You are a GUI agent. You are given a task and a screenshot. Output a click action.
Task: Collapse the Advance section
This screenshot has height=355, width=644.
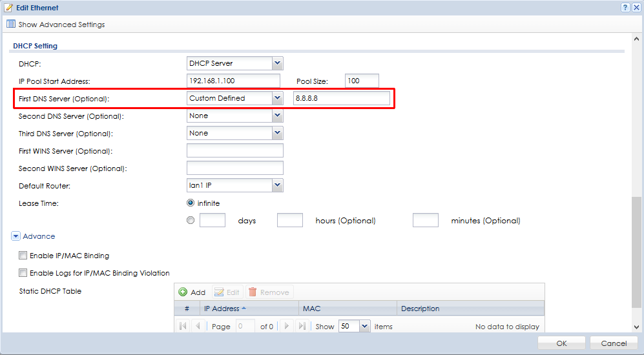[x=16, y=236]
